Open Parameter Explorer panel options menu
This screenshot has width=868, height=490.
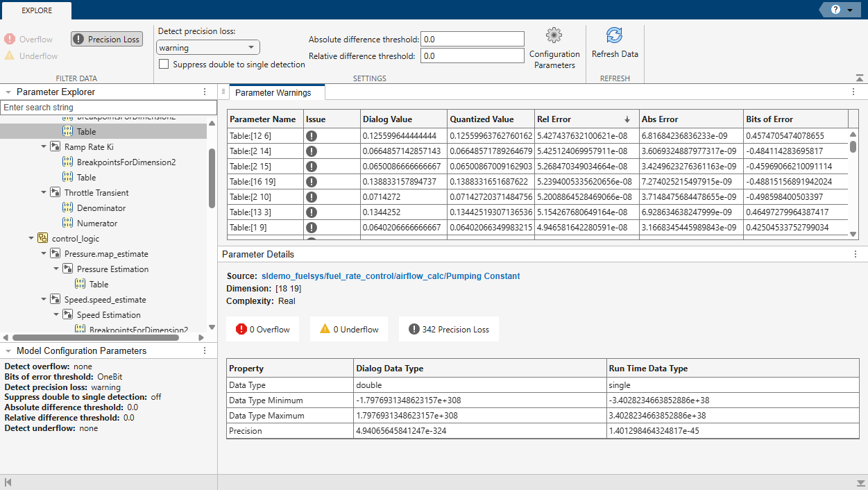[x=204, y=92]
